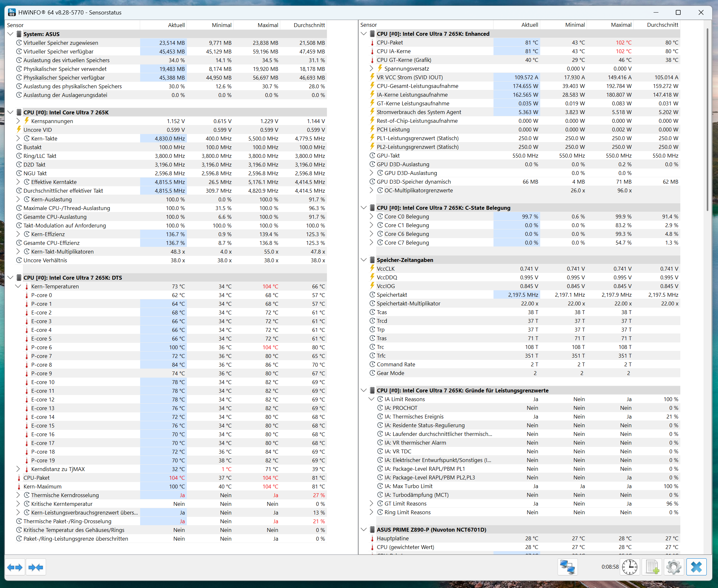Select the Kern-Maximum 104 °C reading

(270, 487)
